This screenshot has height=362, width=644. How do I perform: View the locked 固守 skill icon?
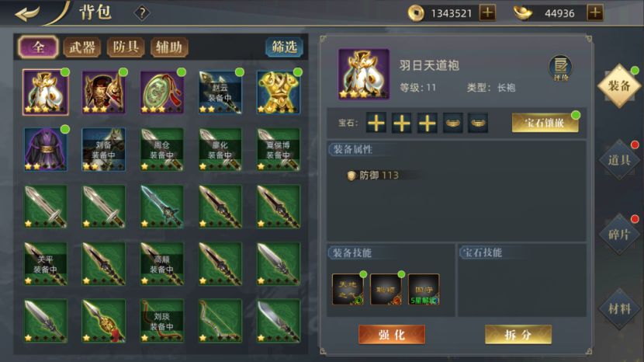pyautogui.click(x=424, y=290)
